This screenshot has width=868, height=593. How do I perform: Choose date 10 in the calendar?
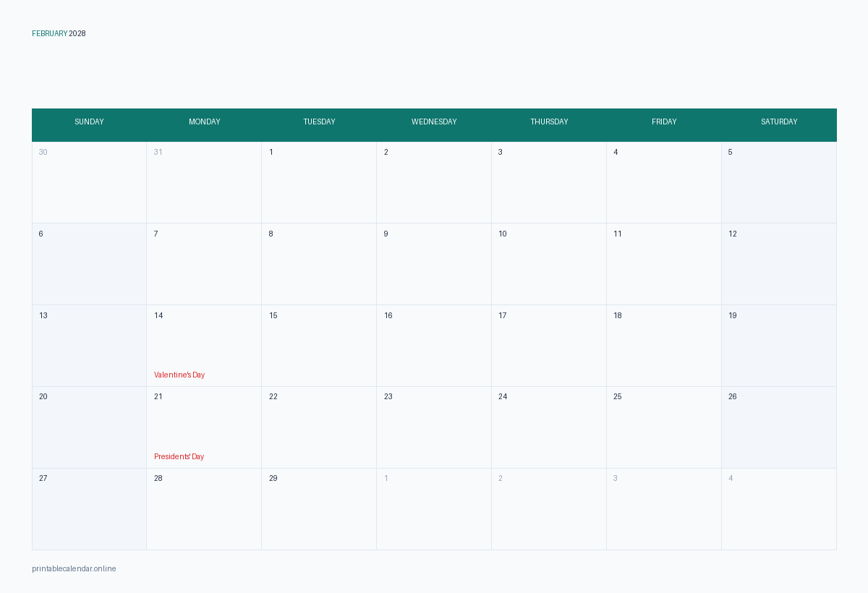pyautogui.click(x=549, y=264)
